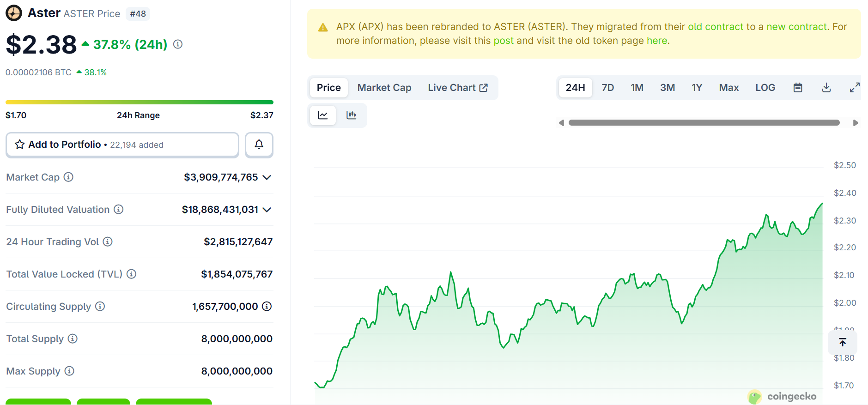Select the 1Y time range
The height and width of the screenshot is (405, 868).
pyautogui.click(x=697, y=88)
